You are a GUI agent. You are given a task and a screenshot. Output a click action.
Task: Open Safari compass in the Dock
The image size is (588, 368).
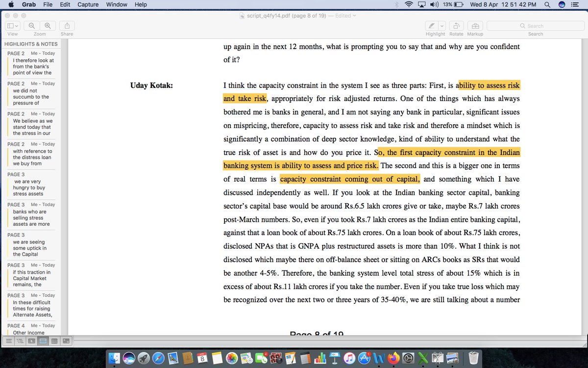[158, 358]
